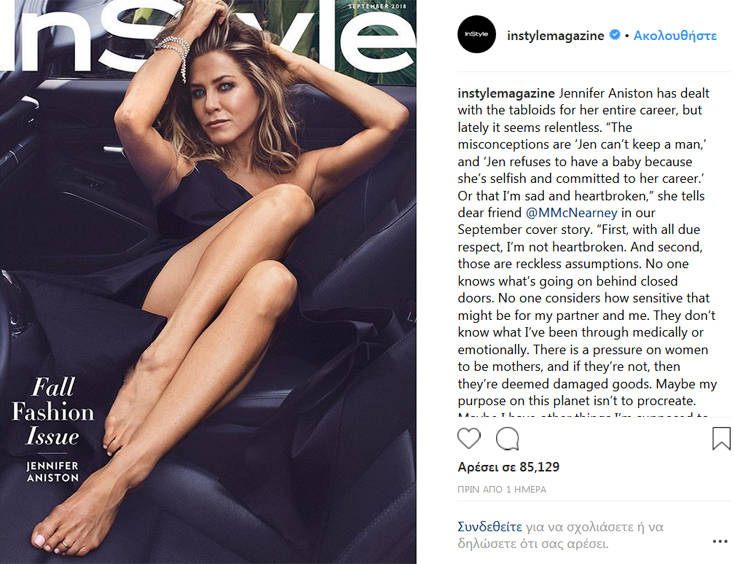Open the @MMcNearney mention link
The height and width of the screenshot is (564, 735).
tap(571, 213)
